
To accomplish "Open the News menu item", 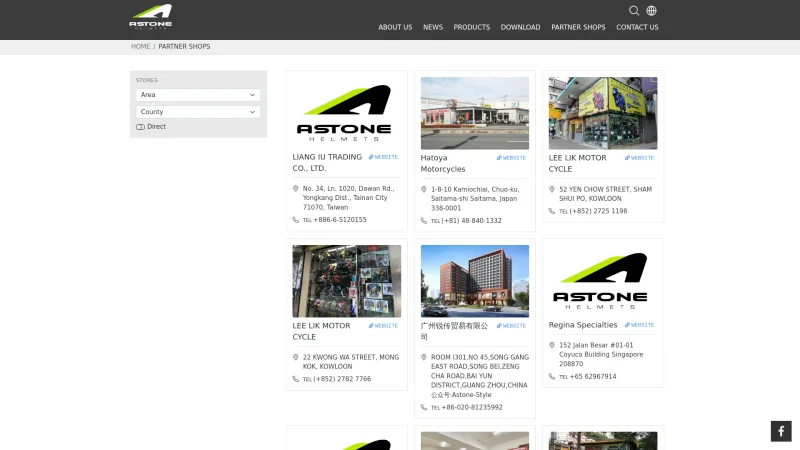I will [433, 28].
